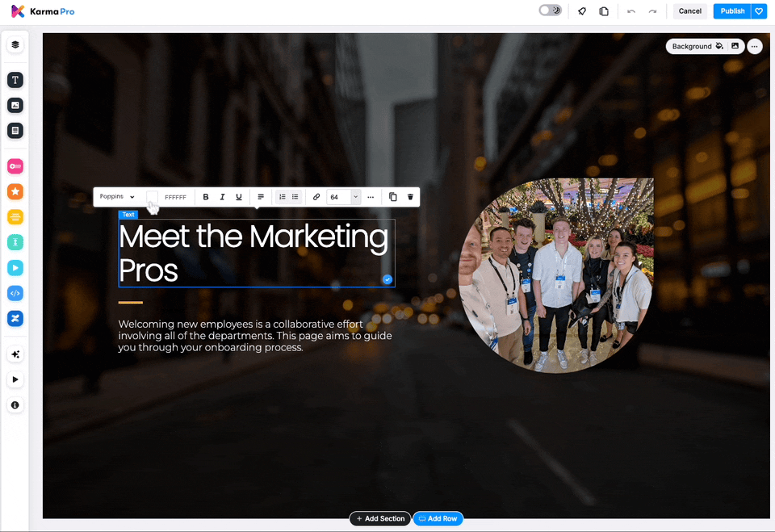Viewport: 775px width, 532px height.
Task: Open the Poppins font dropdown
Action: (x=117, y=197)
